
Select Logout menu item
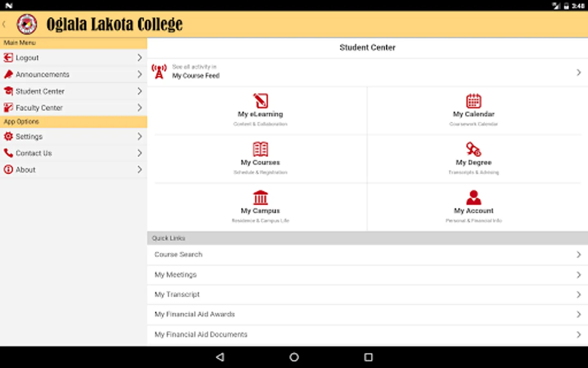pos(73,58)
